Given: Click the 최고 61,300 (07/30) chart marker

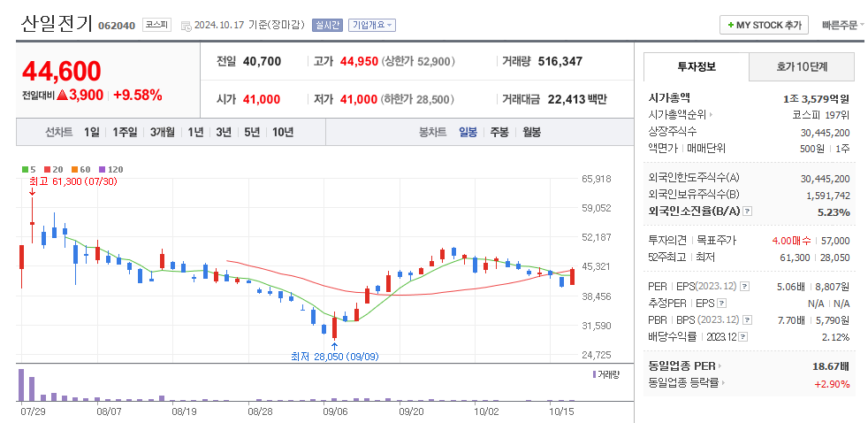Looking at the screenshot, I should point(72,181).
